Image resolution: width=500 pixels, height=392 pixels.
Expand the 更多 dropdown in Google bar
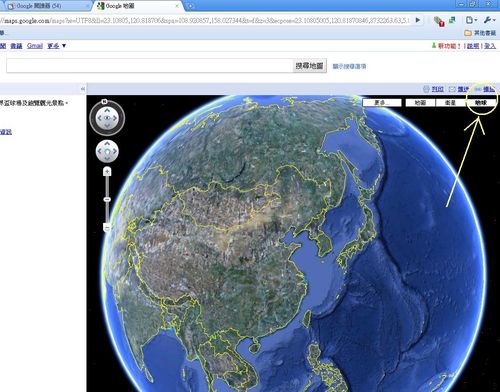[56, 46]
